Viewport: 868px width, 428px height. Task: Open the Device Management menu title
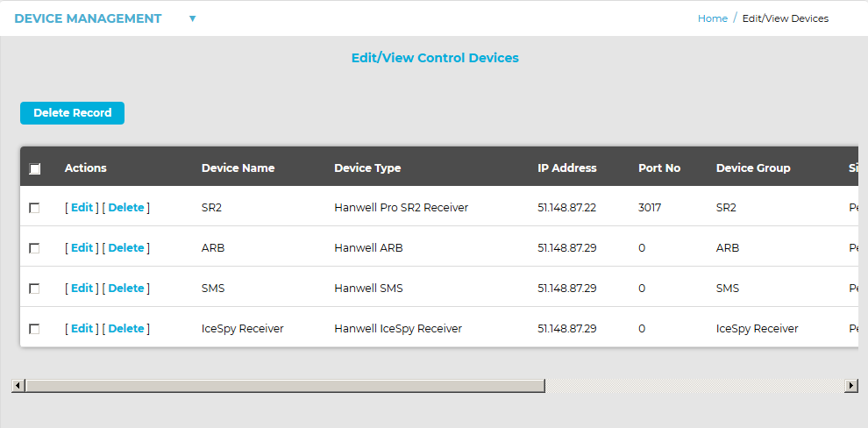pos(88,18)
